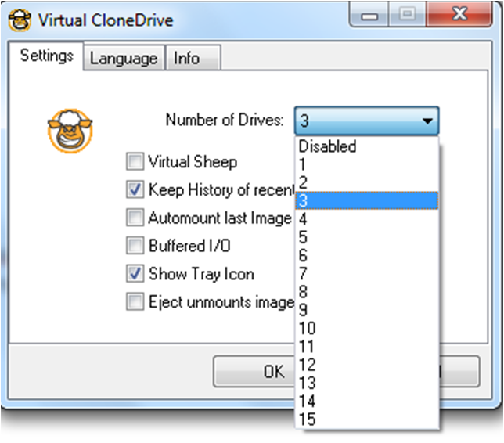
Task: Choose 13 in the drives list
Action: coord(367,383)
